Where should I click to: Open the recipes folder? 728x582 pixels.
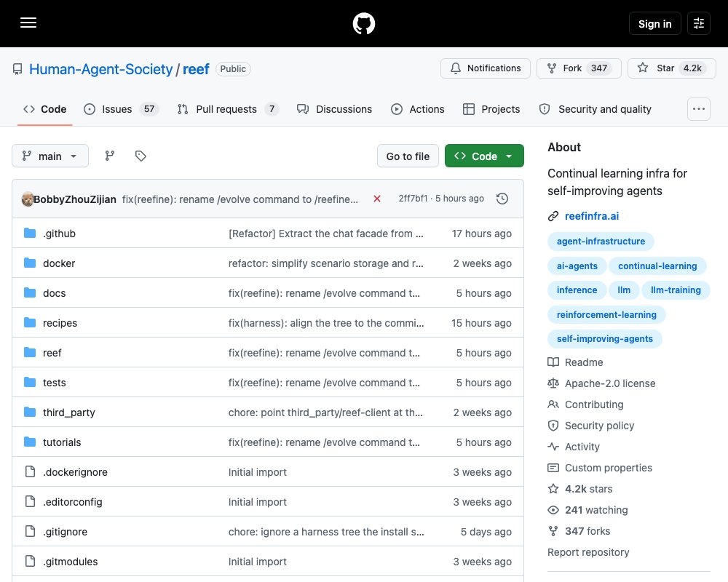pyautogui.click(x=60, y=323)
